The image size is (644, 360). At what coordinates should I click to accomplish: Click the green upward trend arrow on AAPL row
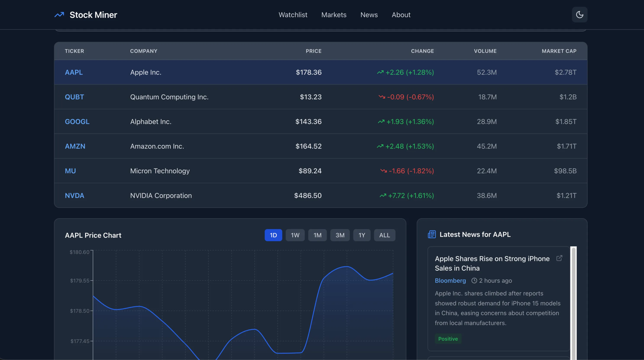tap(380, 72)
